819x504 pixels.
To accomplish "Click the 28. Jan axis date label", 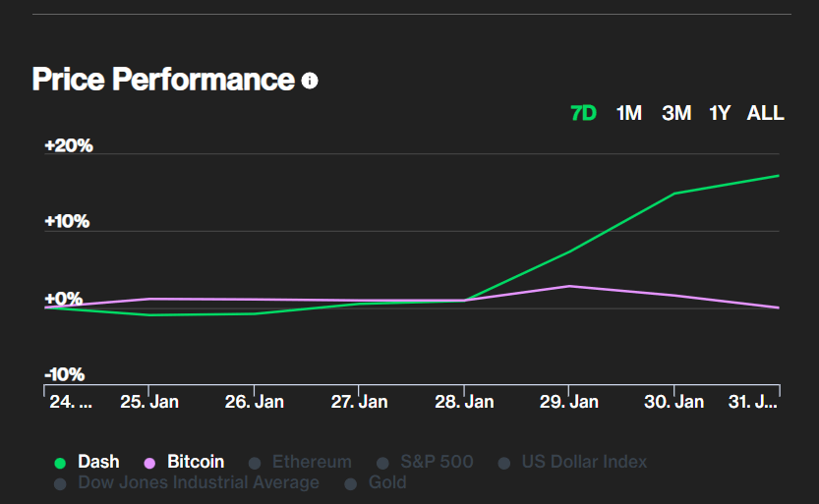I will 465,402.
